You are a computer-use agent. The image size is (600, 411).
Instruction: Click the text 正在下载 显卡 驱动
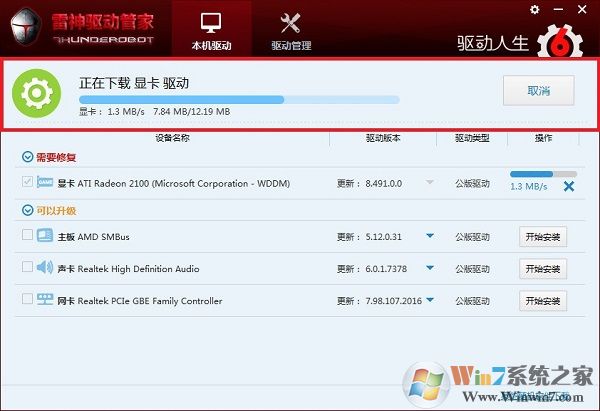tap(134, 83)
